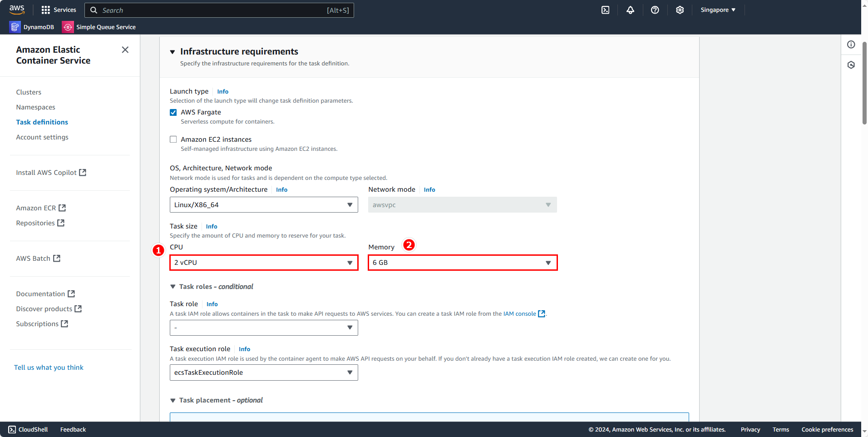Open the Terms link in footer
This screenshot has width=868, height=437.
coord(781,430)
